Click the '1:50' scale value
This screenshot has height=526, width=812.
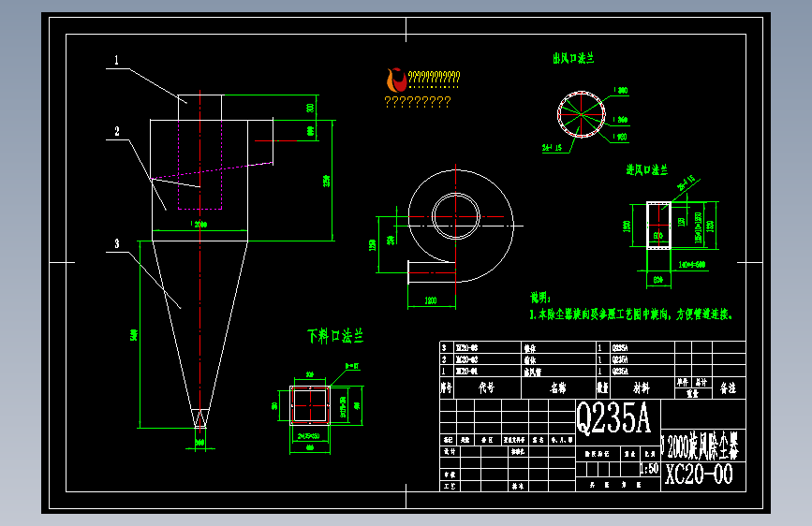(649, 469)
